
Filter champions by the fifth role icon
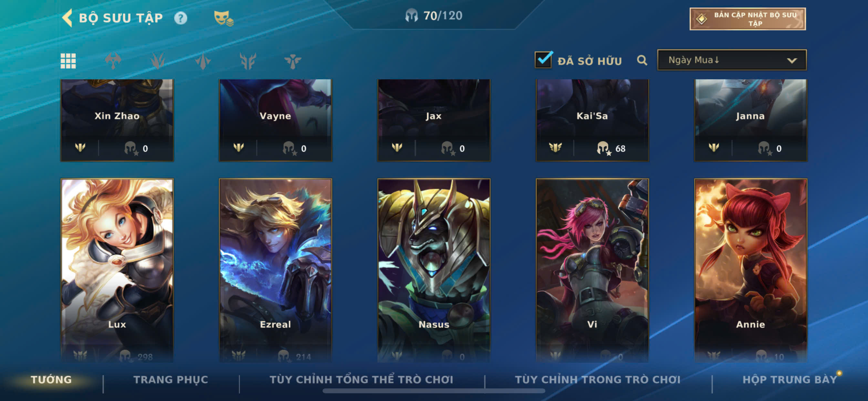tap(248, 61)
